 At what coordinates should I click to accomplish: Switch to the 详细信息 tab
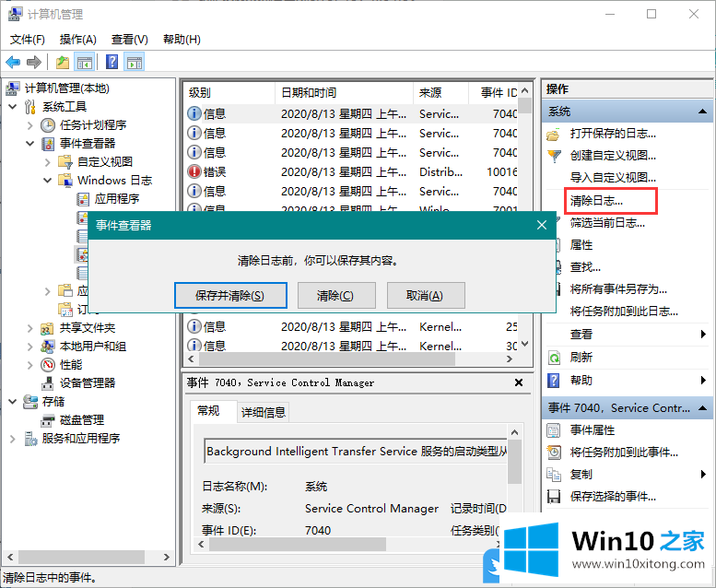pyautogui.click(x=264, y=412)
